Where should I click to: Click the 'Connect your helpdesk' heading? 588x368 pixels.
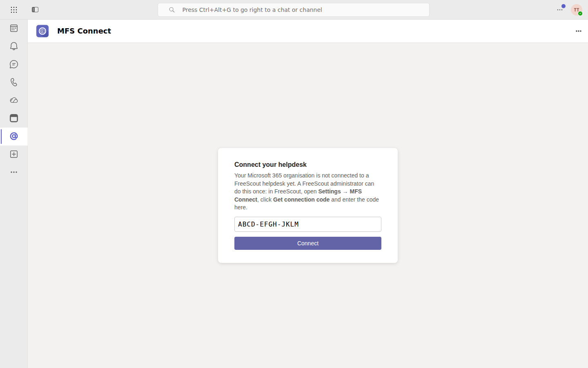270,164
